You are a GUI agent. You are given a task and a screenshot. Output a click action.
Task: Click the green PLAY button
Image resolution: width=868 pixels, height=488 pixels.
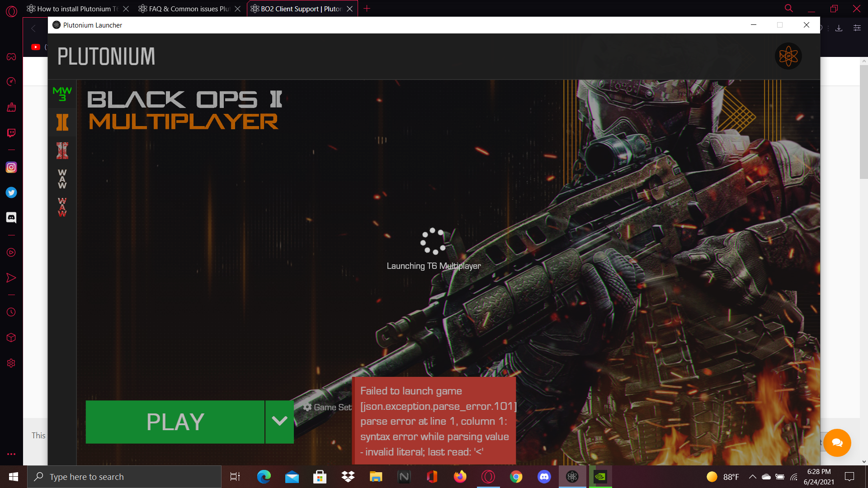click(x=175, y=422)
